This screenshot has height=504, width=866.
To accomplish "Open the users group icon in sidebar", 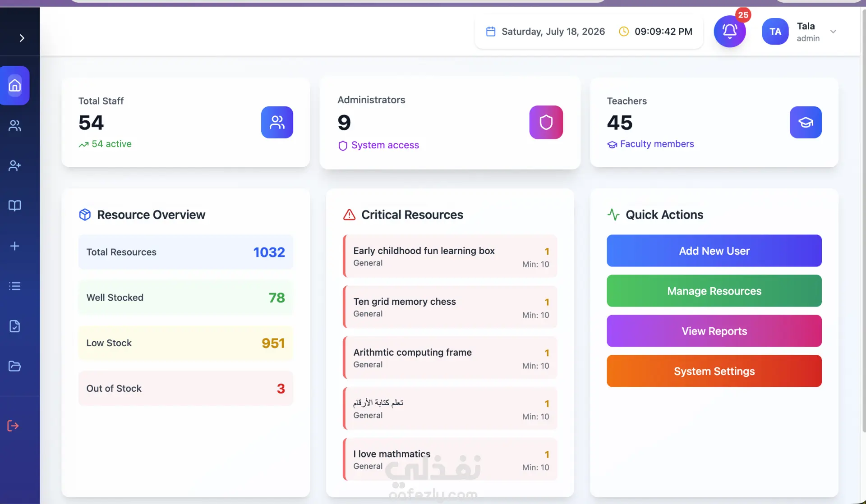I will tap(15, 126).
